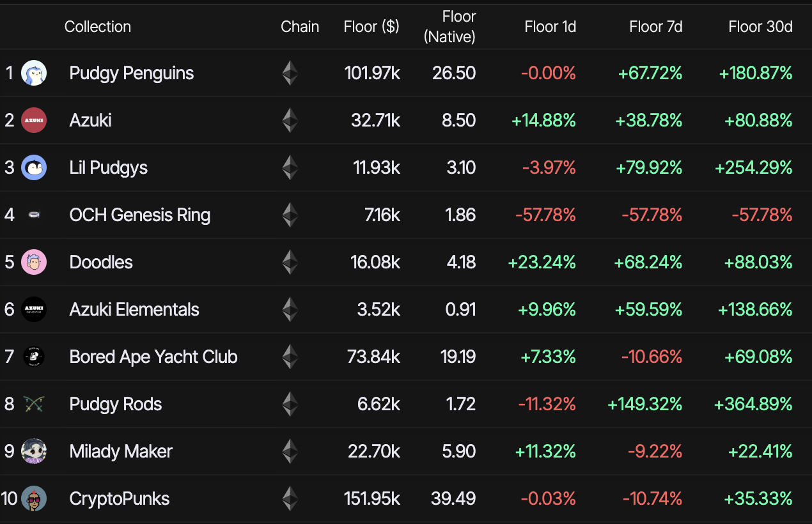
Task: Open the Azuki Elementals collection link
Action: tap(134, 309)
